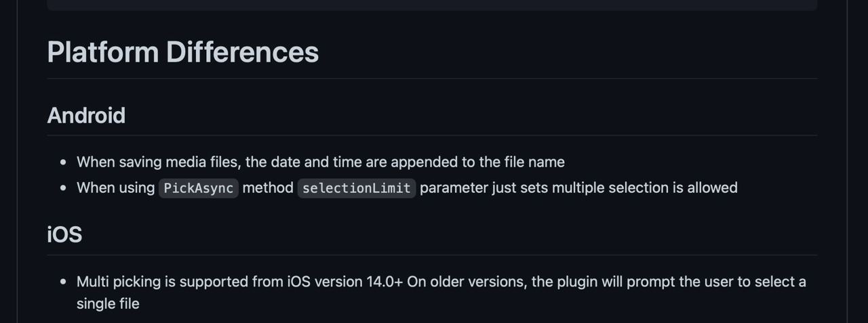The height and width of the screenshot is (323, 868).
Task: Click the code block strip above Platform Differences
Action: click(432, 5)
